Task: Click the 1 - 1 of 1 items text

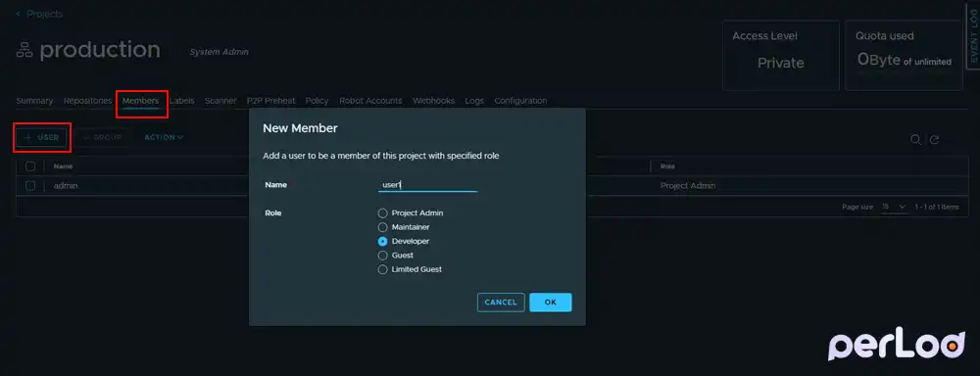Action: [936, 207]
